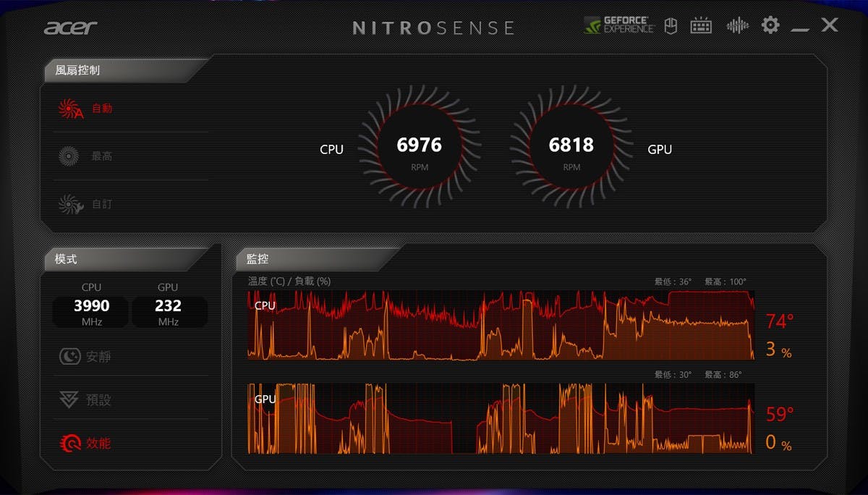Open the settings gear in NitroSense
The height and width of the screenshot is (495, 868).
pyautogui.click(x=770, y=25)
